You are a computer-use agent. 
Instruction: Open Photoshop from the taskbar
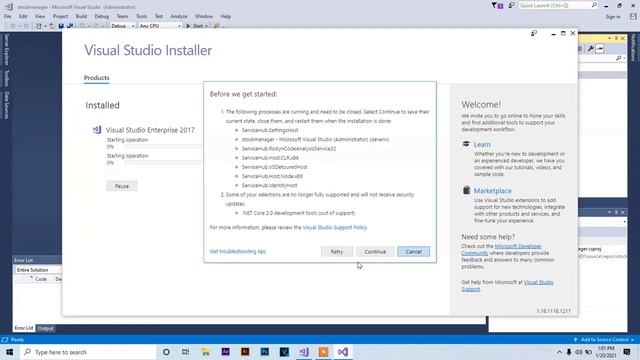click(264, 351)
